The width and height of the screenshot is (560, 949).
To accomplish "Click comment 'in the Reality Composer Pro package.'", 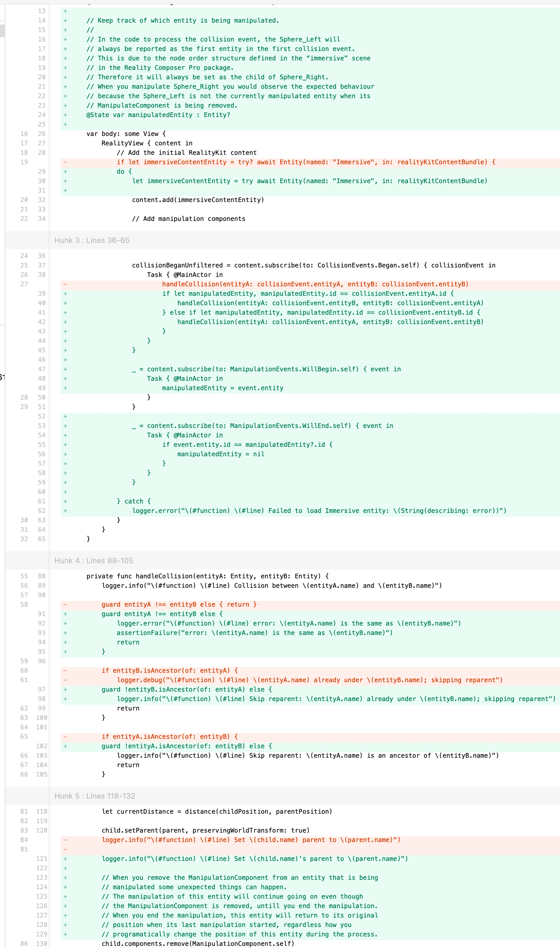I will click(x=160, y=68).
